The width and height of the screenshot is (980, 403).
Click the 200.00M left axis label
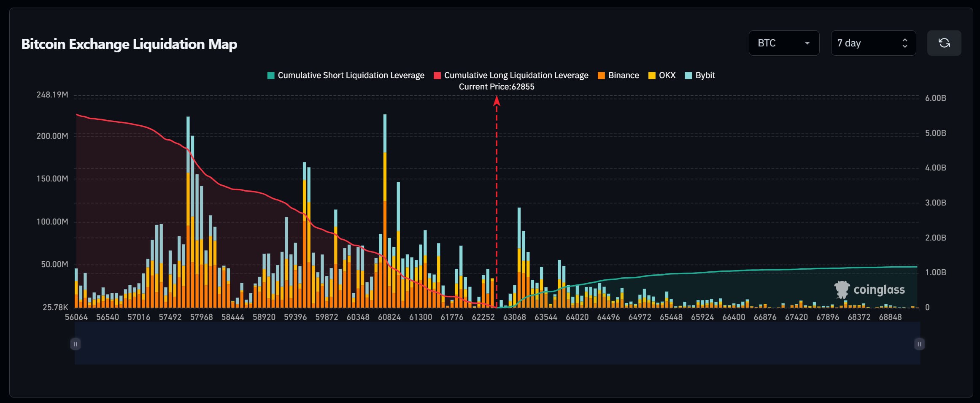52,136
